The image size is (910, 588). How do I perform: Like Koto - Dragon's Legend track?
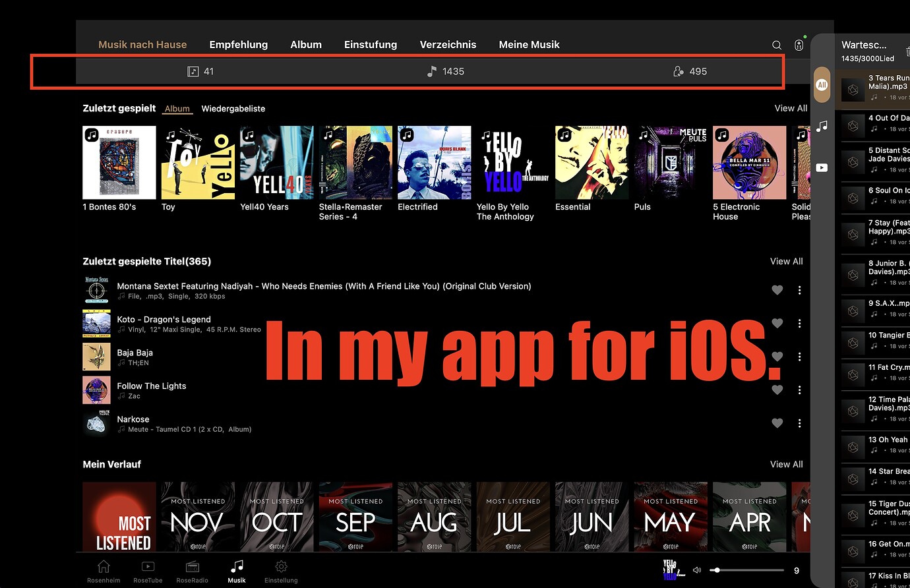[x=777, y=323]
